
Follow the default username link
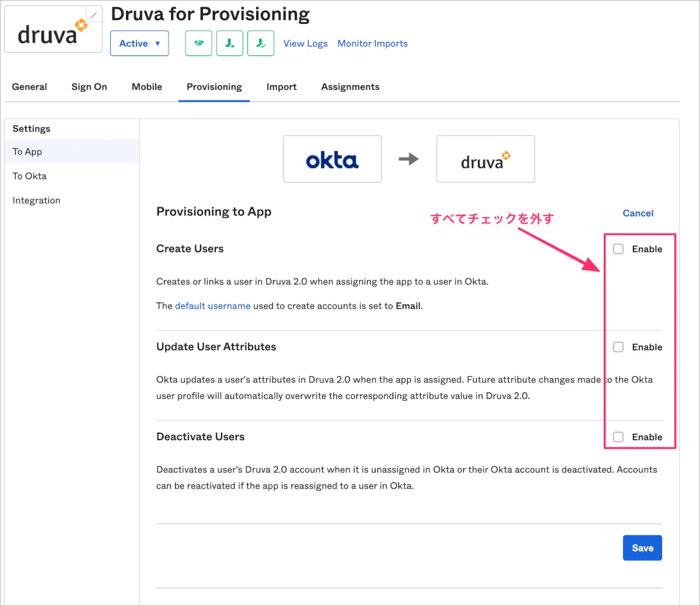click(x=212, y=306)
